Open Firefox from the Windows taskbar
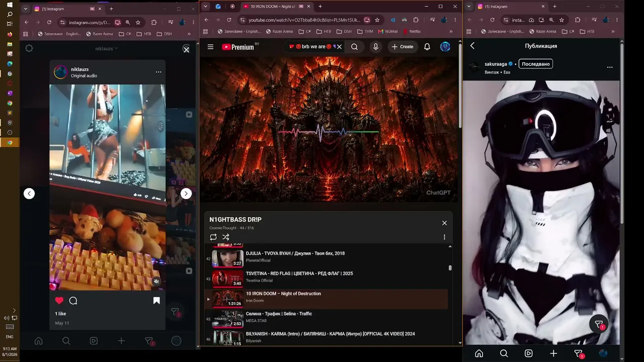The width and height of the screenshot is (644, 362). 10,34
